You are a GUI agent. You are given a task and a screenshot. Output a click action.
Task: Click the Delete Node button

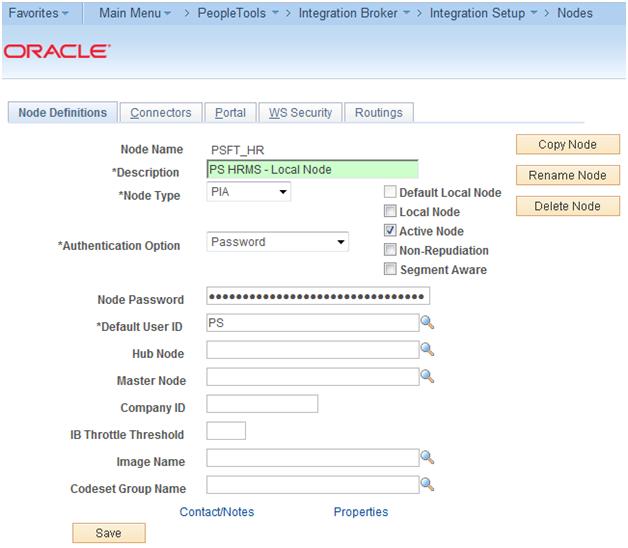pos(568,206)
